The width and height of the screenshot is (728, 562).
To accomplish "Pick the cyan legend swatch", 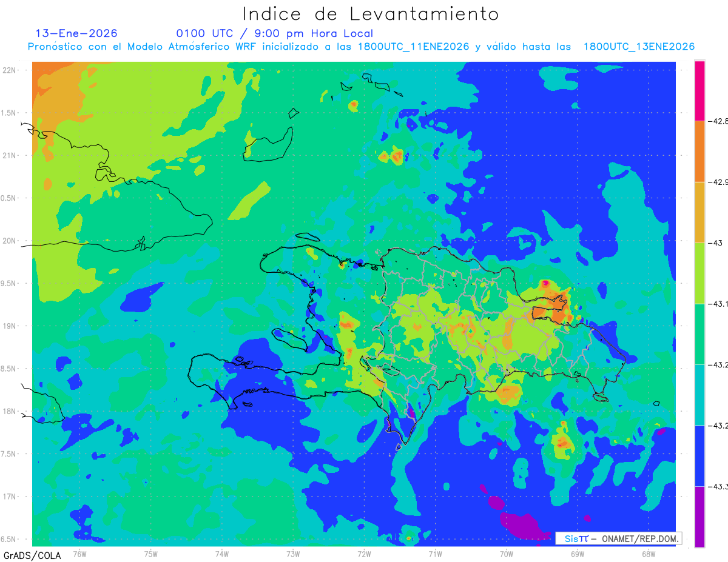I will [699, 395].
